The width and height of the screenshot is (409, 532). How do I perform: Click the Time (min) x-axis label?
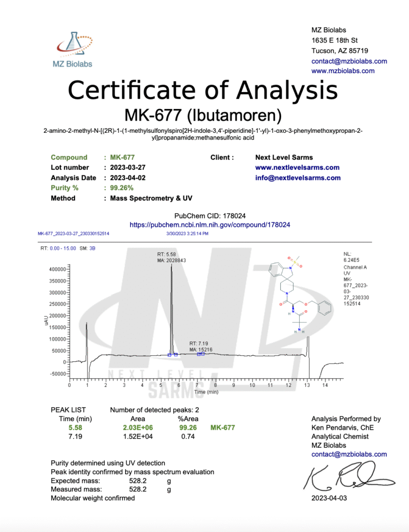tap(207, 392)
